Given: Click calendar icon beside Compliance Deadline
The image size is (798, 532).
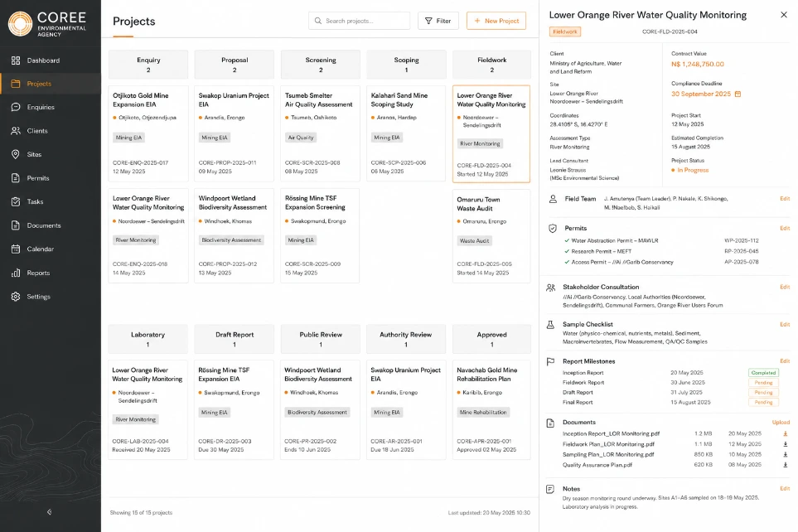Looking at the screenshot, I should [738, 94].
